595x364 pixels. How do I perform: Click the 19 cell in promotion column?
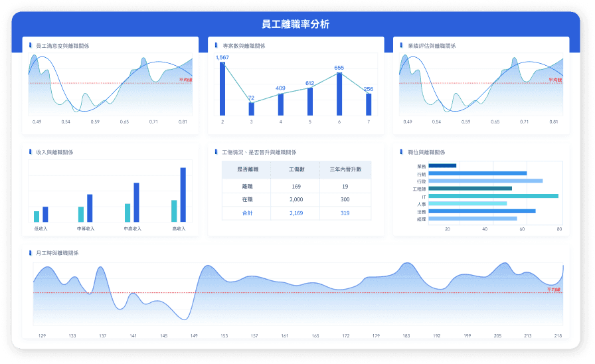coord(345,187)
